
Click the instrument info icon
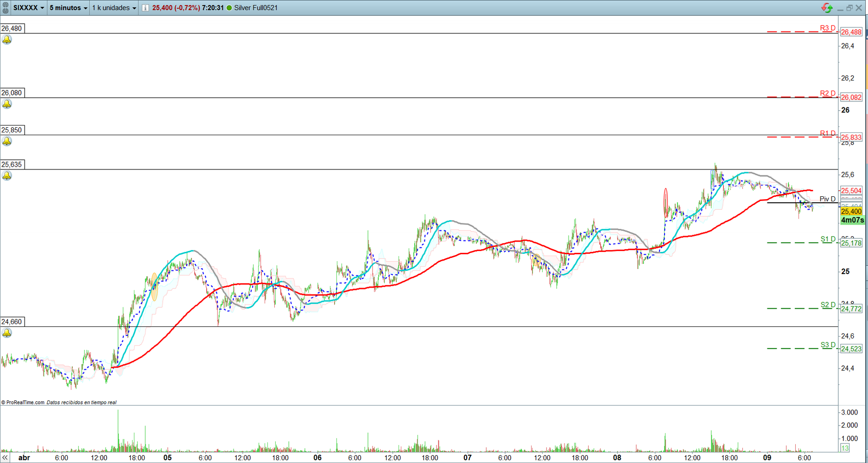(146, 8)
